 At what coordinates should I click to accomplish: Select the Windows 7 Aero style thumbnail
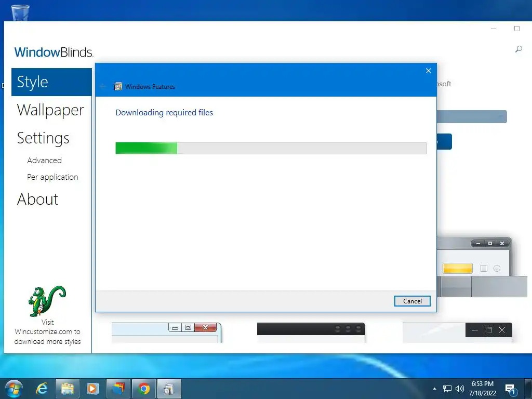[x=167, y=332]
